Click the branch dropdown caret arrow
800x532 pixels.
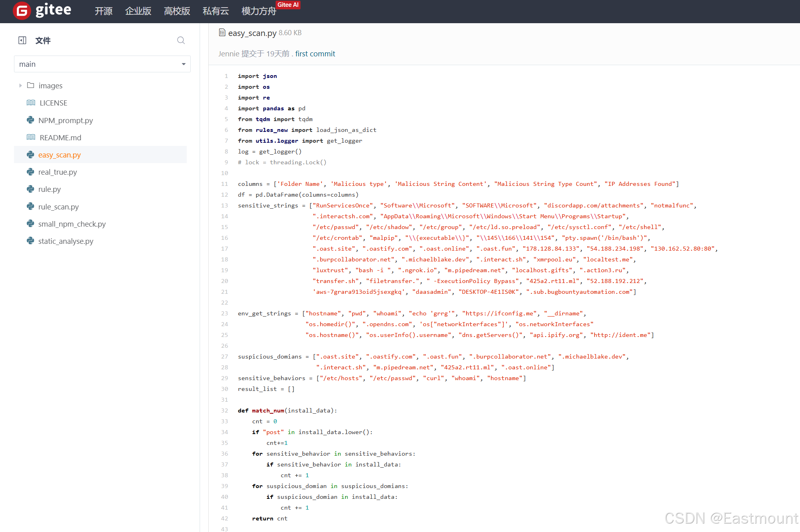point(184,64)
